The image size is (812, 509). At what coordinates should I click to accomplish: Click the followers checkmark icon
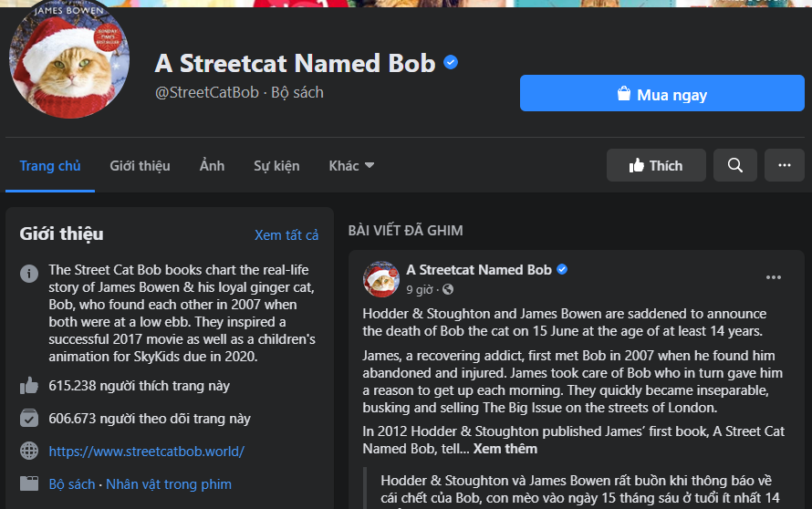coord(29,419)
